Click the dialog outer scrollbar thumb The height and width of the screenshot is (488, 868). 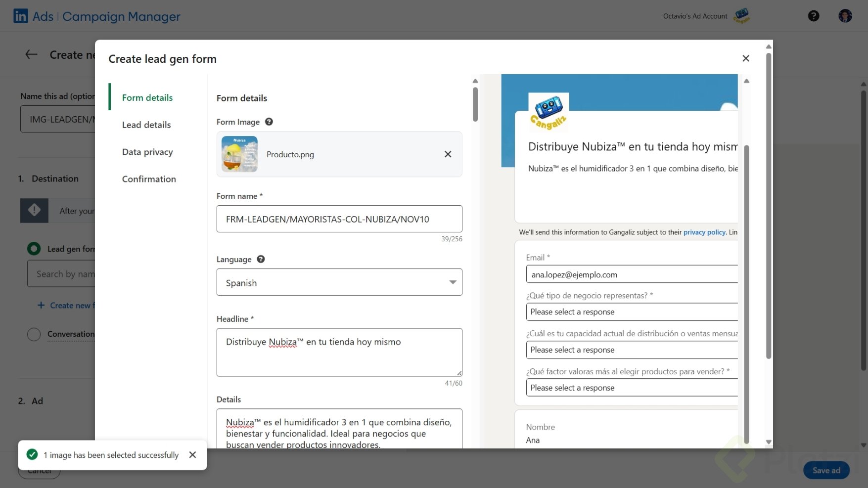pos(769,205)
